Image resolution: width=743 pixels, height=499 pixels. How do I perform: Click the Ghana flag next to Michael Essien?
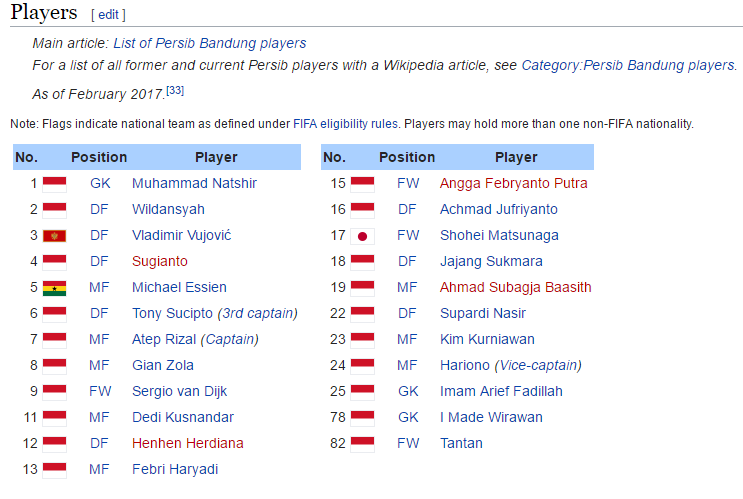tap(54, 288)
